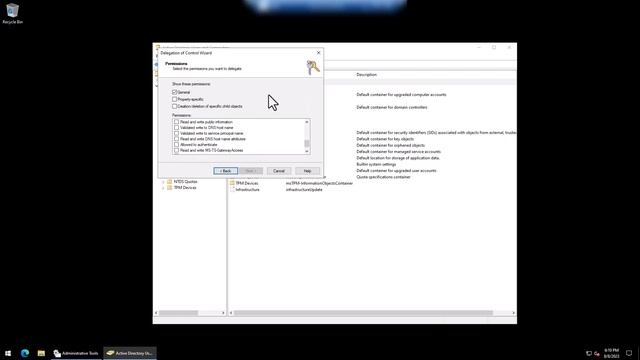Select 'msTPM-InformationObjectsContainer' type cell
This screenshot has height=360, width=640.
coord(319,183)
